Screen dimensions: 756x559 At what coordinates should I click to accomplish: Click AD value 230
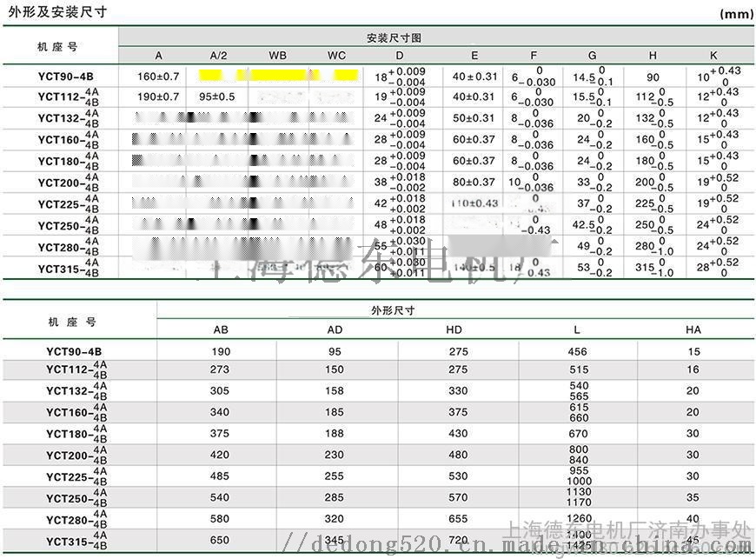(x=335, y=455)
